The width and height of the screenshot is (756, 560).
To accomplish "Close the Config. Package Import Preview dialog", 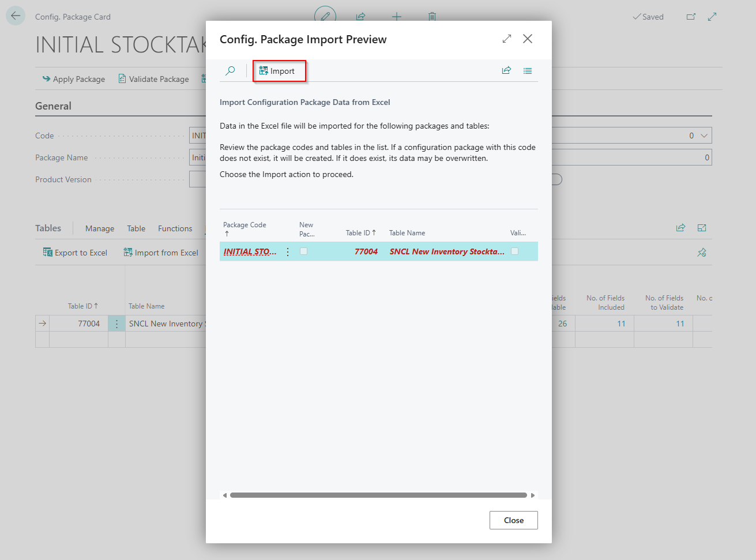I will click(528, 39).
